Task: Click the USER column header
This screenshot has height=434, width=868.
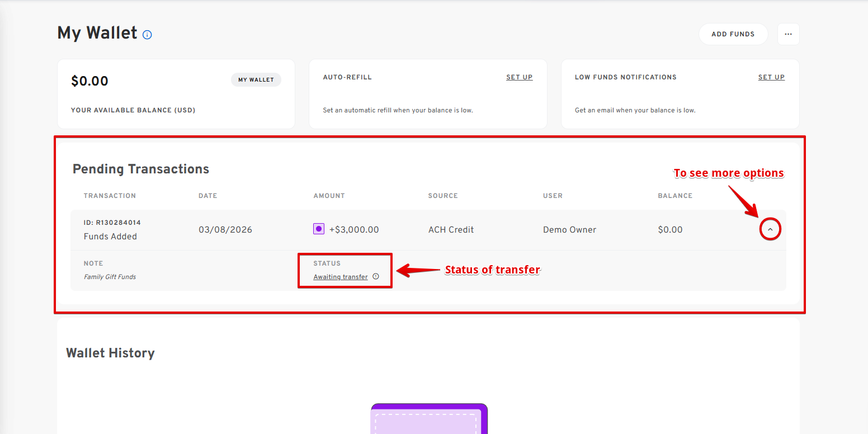Action: click(x=553, y=196)
